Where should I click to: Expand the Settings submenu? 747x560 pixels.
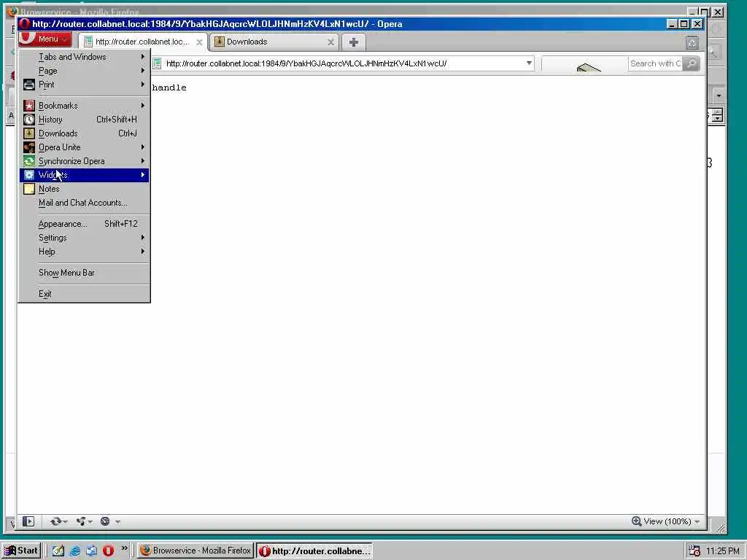click(x=85, y=238)
